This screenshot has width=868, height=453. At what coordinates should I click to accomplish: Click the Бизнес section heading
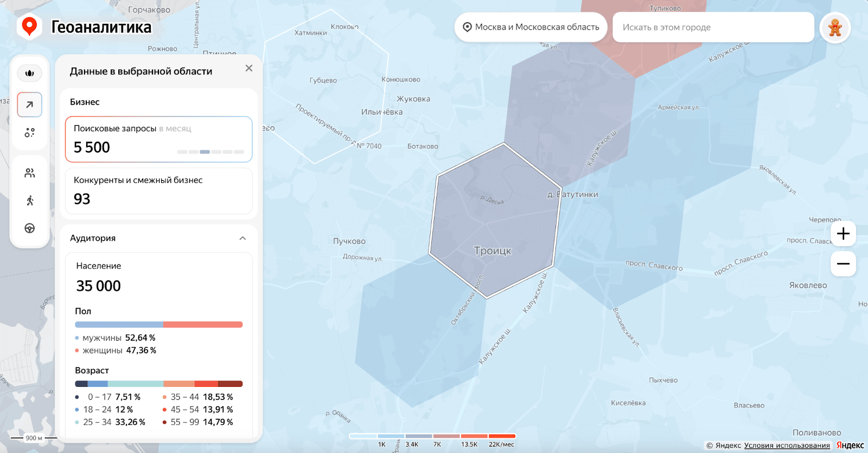pyautogui.click(x=85, y=102)
